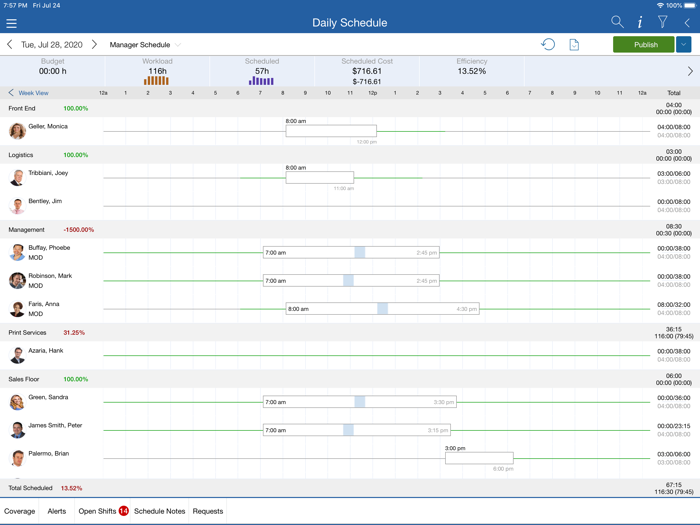Advance to next day arrow
The width and height of the screenshot is (700, 525).
(94, 45)
